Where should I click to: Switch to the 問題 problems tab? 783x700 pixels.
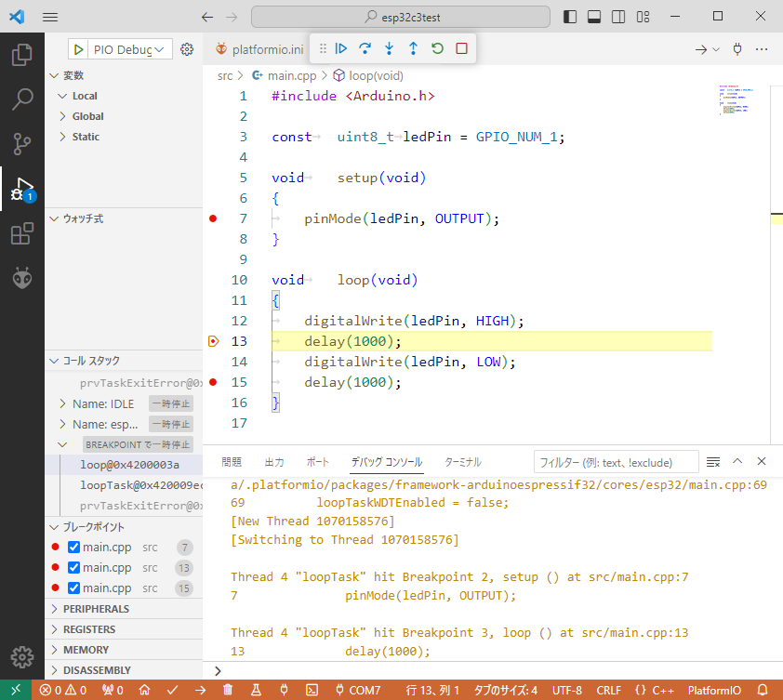tap(232, 462)
